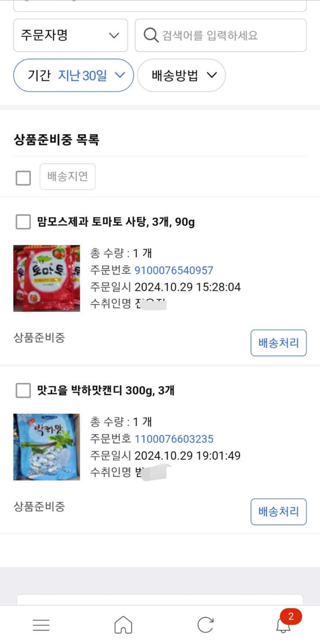The image size is (320, 644).
Task: Open the 주문자명 search type dropdown
Action: coord(71,35)
